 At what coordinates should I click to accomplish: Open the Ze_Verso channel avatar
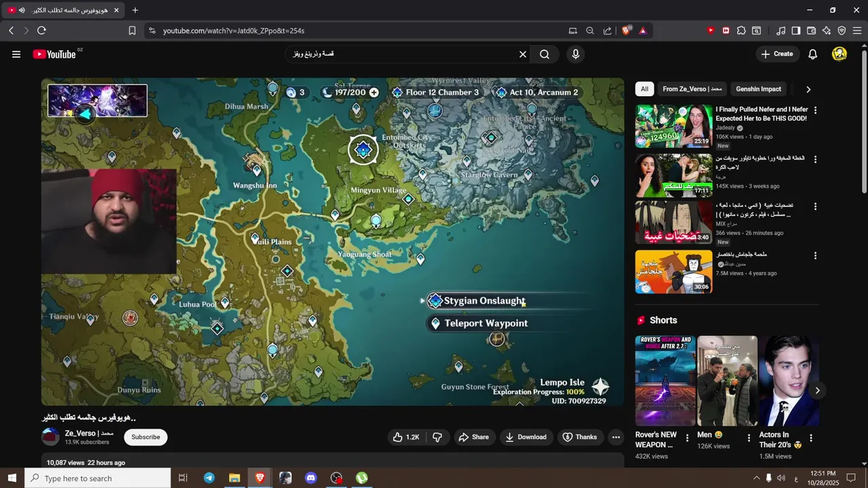click(51, 437)
